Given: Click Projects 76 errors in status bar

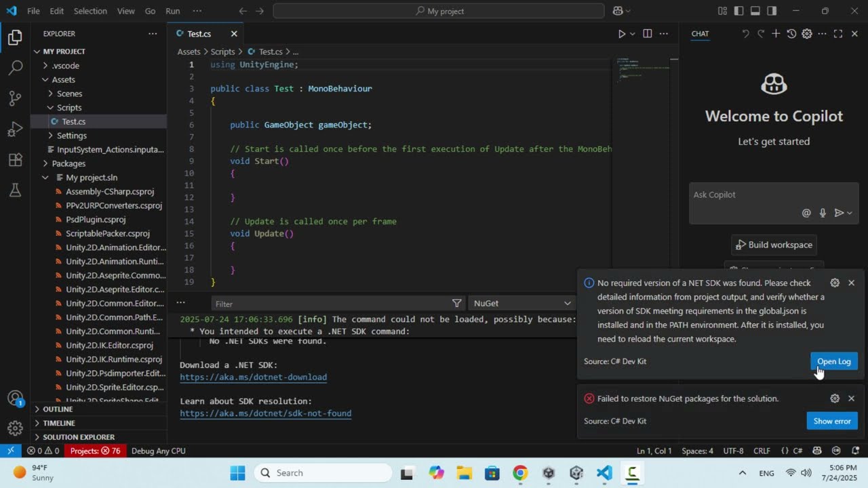Looking at the screenshot, I should tap(95, 451).
